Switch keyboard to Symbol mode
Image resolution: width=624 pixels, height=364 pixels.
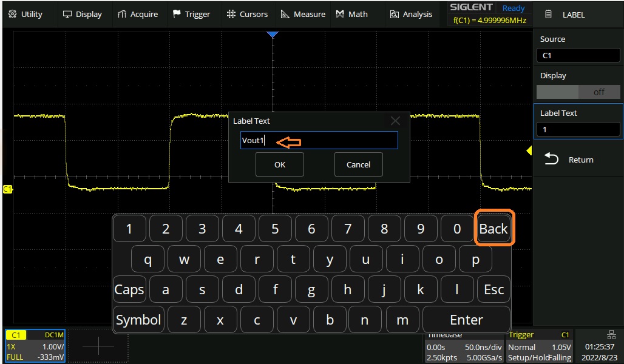coord(138,320)
